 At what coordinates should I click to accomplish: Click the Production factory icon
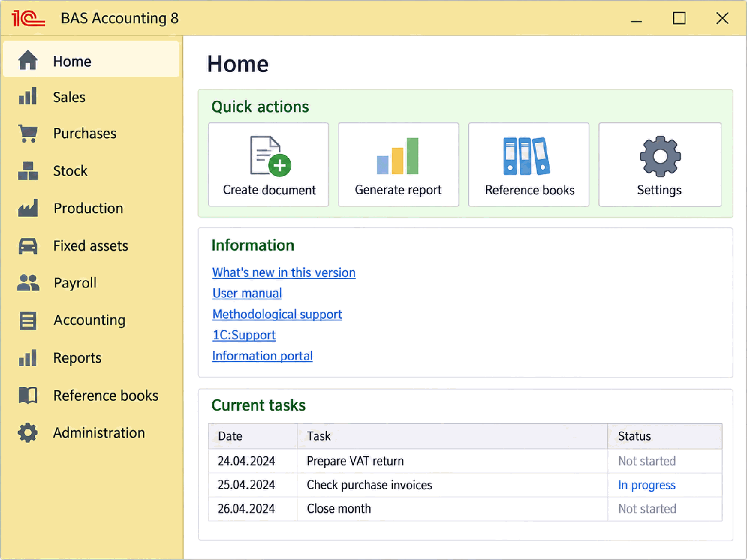pos(28,208)
